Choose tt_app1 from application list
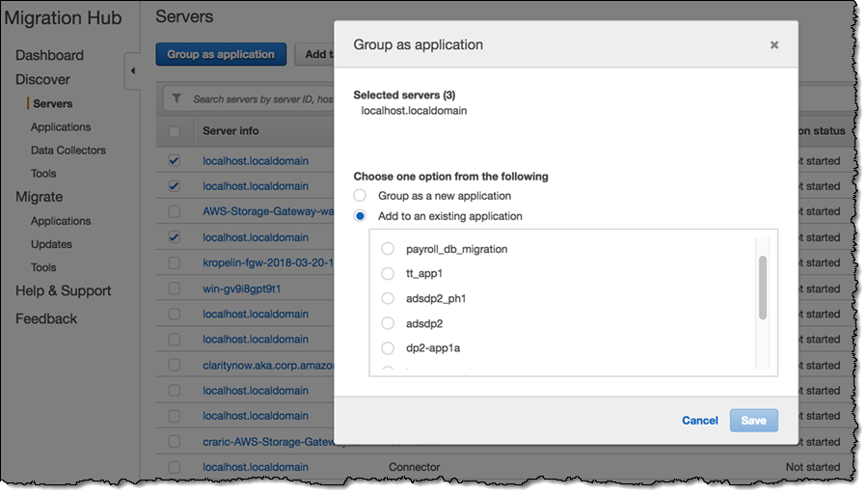 (x=388, y=274)
